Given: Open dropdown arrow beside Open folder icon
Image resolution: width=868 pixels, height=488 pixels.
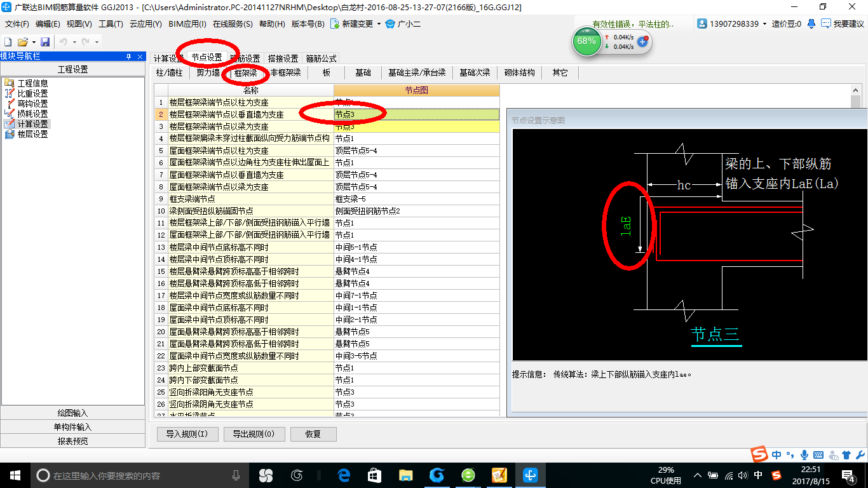Looking at the screenshot, I should [x=33, y=41].
